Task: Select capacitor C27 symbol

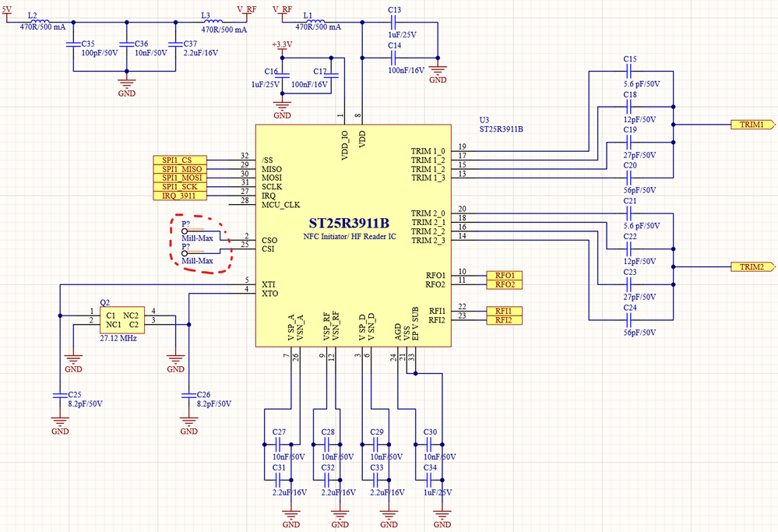Action: click(x=278, y=444)
